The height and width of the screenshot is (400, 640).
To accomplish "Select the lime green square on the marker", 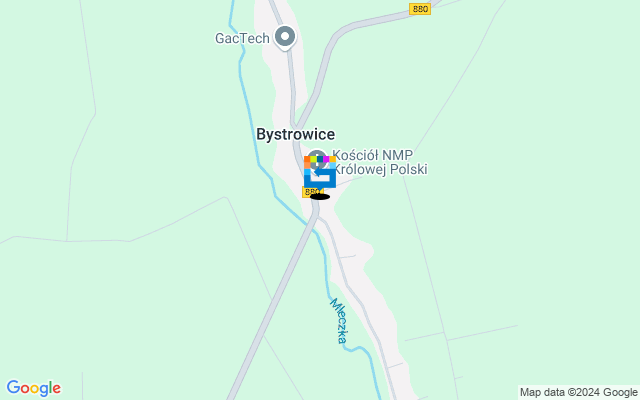I will 313,159.
